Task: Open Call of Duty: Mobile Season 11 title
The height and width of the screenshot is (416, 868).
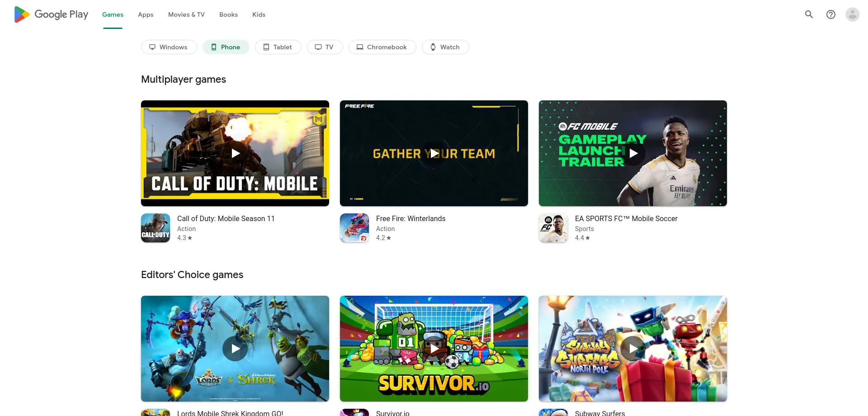Action: (x=226, y=218)
